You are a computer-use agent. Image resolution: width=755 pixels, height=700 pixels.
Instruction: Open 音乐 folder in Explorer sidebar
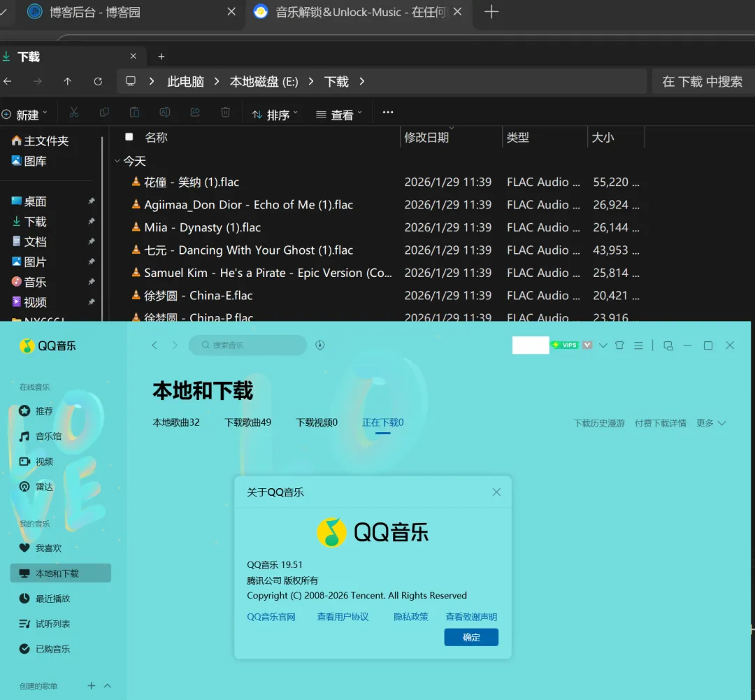[30, 282]
